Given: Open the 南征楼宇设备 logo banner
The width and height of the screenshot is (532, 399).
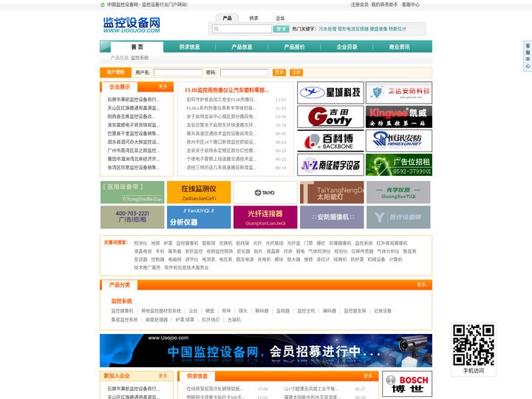Looking at the screenshot, I should 330,165.
